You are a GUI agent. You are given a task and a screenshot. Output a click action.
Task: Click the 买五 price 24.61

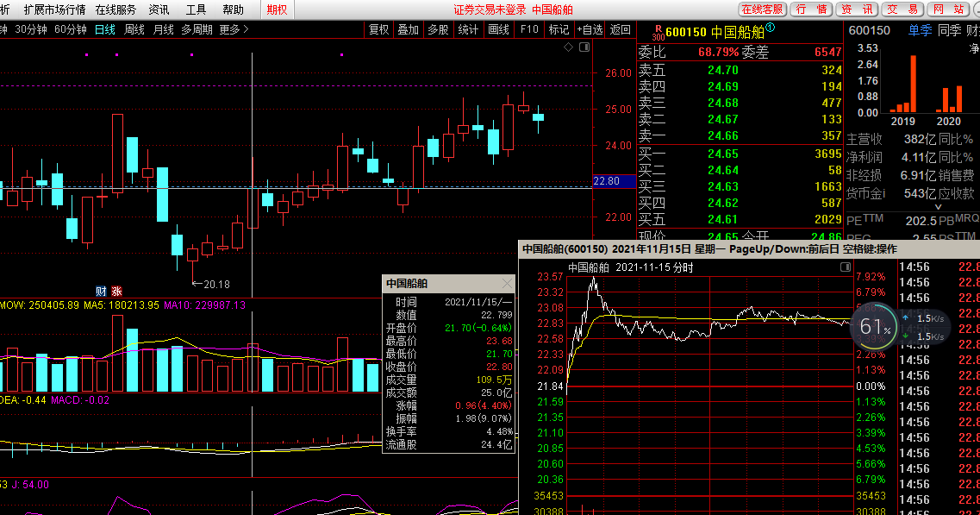(x=723, y=219)
